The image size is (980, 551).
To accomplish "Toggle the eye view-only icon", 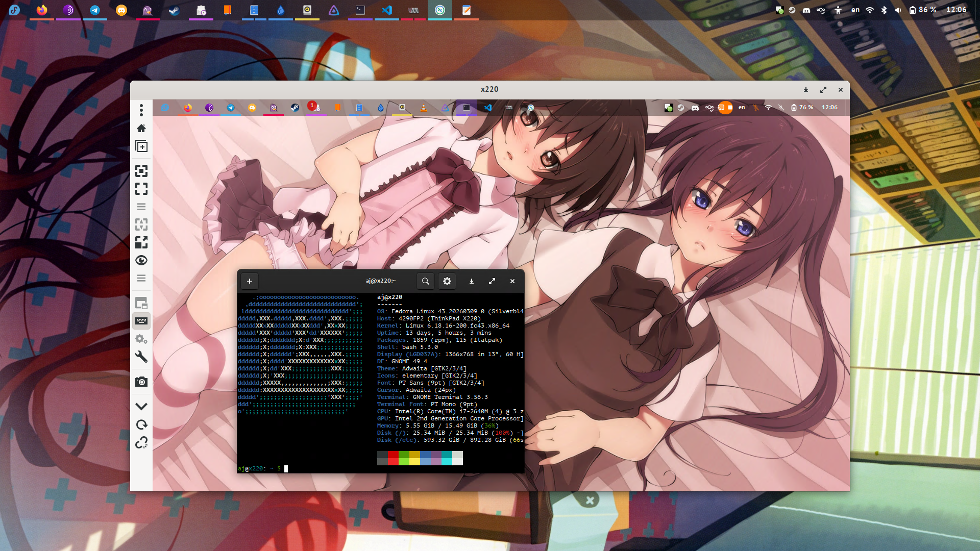I will [x=141, y=260].
